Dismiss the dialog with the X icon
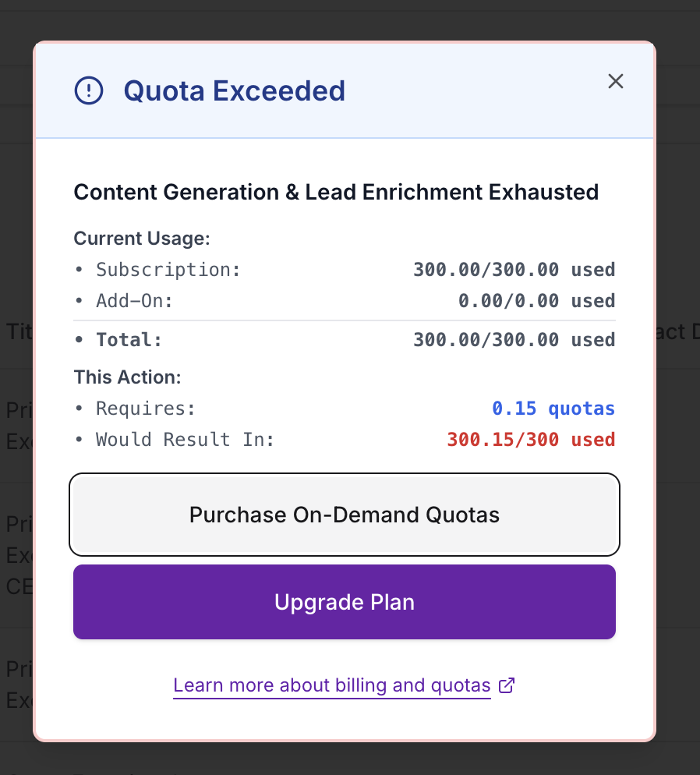 (x=615, y=81)
